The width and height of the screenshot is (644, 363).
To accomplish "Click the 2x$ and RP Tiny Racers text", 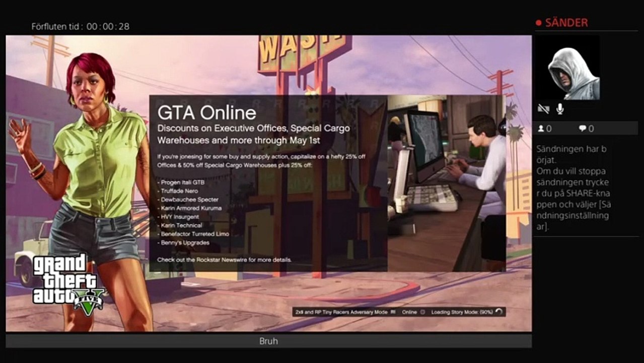I will (x=341, y=312).
